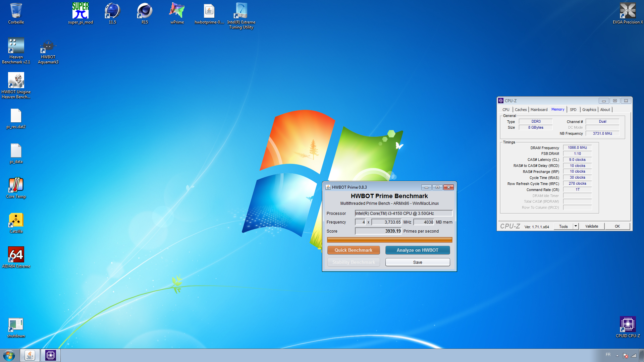Launch wPrime from the desktop

coord(177,13)
